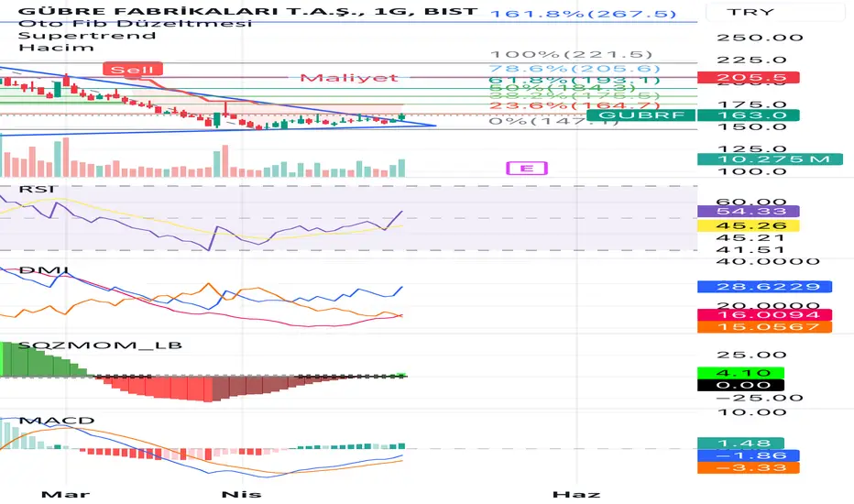854x504 pixels.
Task: Click the blue MACD value -1.86 tag
Action: coord(749,455)
